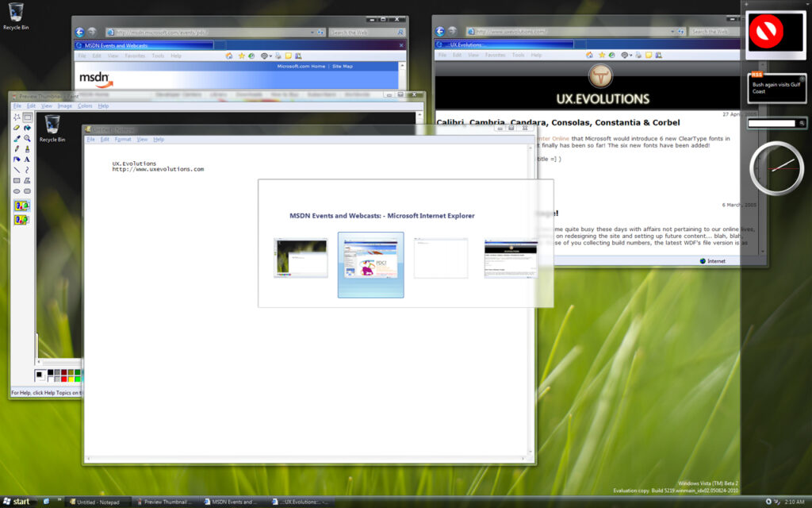Select the UX.Evolutions thumbnail in window switcher
This screenshot has height=508, width=812.
[x=511, y=258]
